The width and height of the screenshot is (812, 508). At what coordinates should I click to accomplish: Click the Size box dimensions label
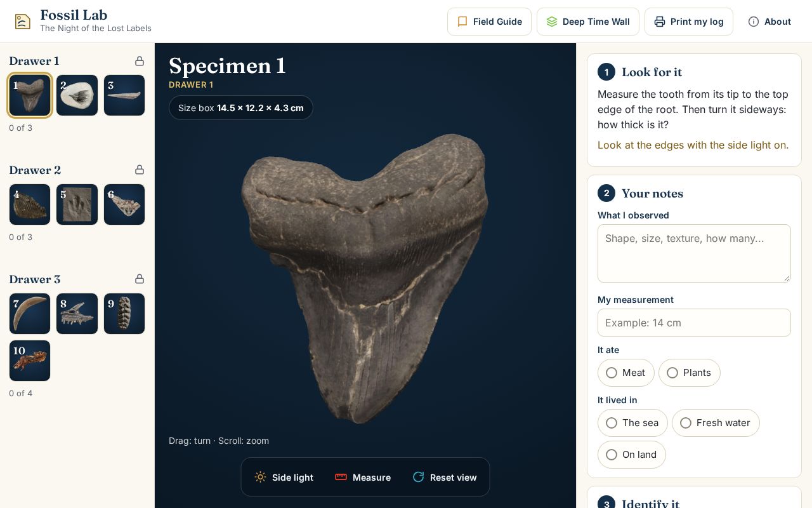[241, 108]
